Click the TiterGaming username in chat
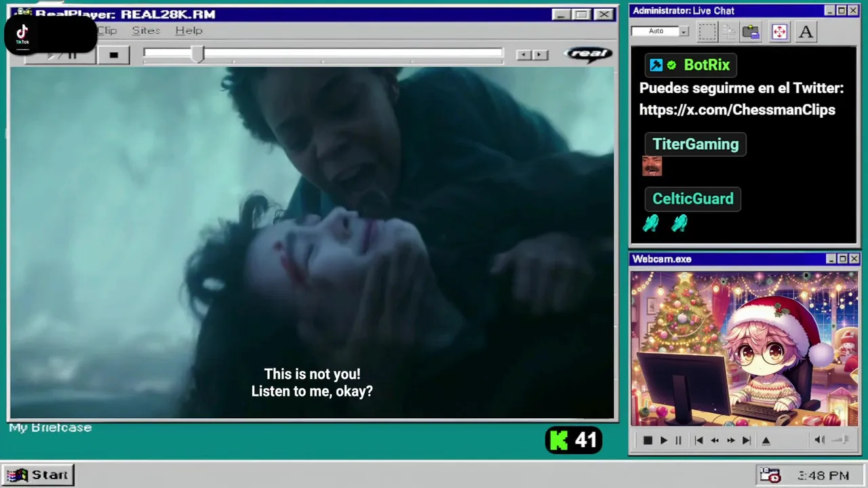The width and height of the screenshot is (868, 488). tap(695, 144)
